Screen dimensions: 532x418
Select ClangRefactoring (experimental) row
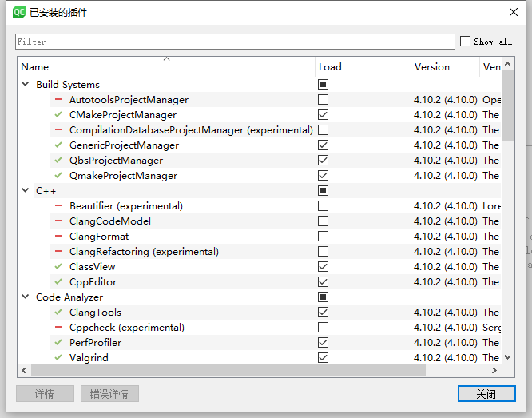275,251
